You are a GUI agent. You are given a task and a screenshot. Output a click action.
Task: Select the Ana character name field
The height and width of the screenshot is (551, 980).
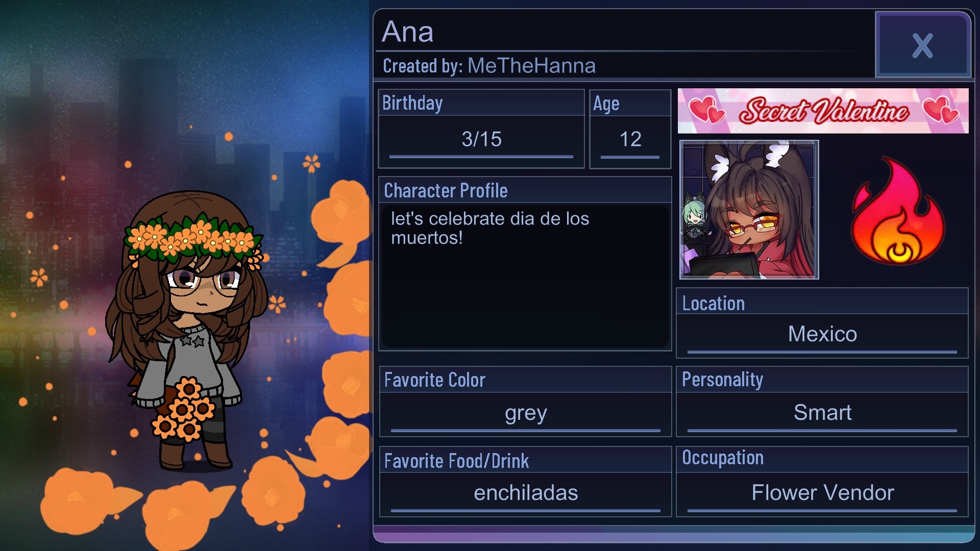click(408, 32)
